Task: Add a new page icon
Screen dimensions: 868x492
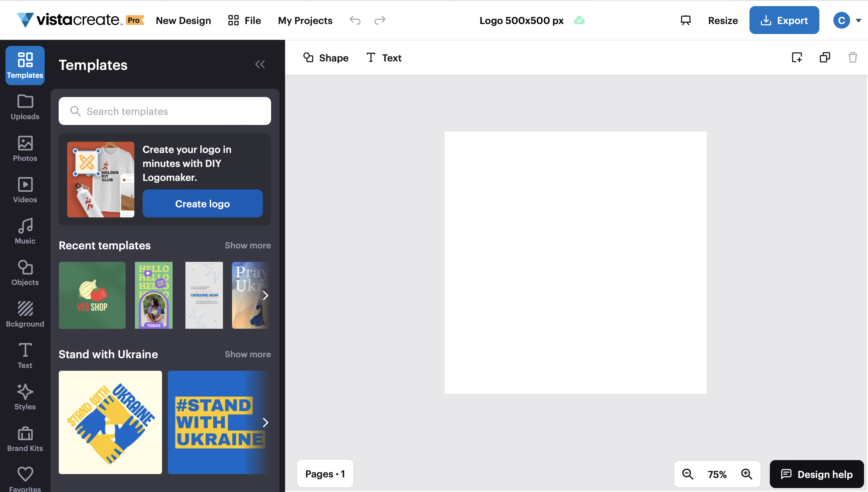Action: (797, 57)
